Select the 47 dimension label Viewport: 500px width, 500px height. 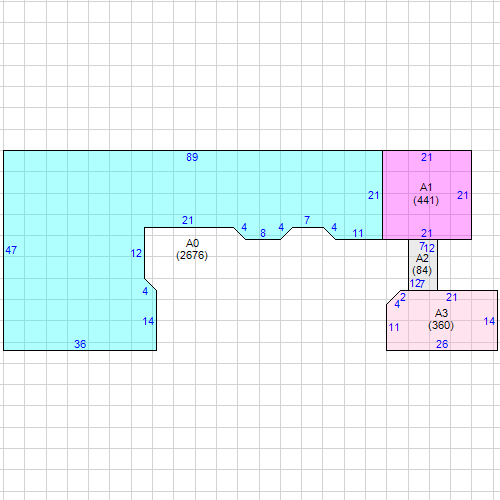click(x=11, y=250)
